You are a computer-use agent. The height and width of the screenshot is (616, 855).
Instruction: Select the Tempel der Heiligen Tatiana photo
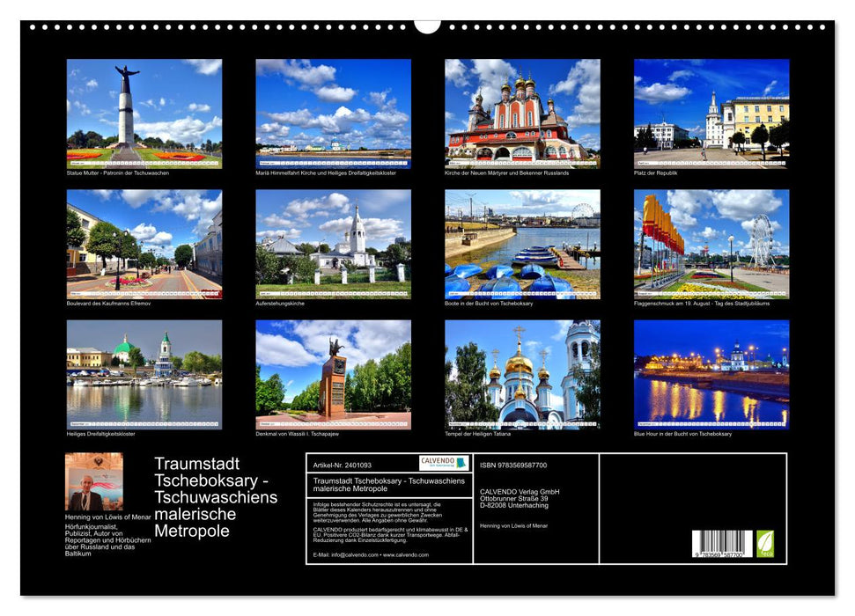coord(522,375)
